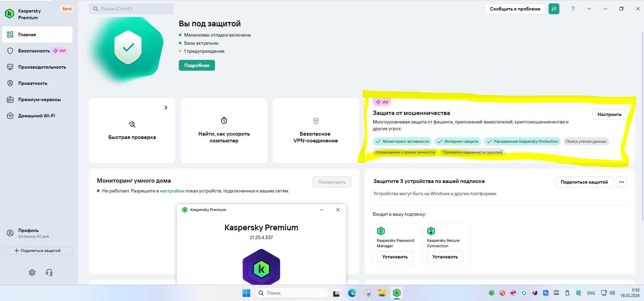Expand the Быстрая проверка chevron arrow
Screen dimensions: 644x301
coord(166,108)
